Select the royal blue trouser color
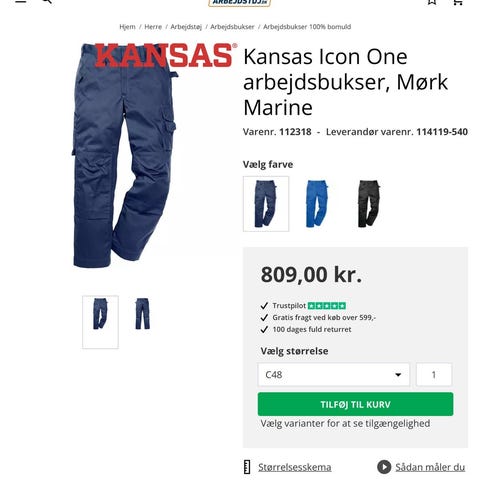Viewport: 480px width, 480px height. pyautogui.click(x=317, y=204)
